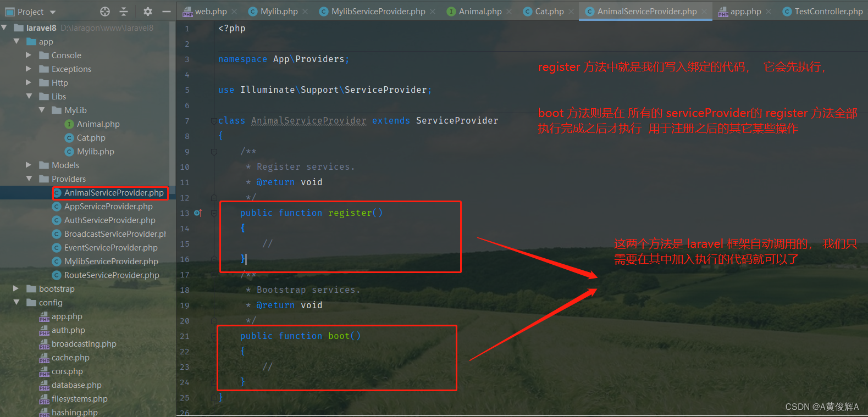Click the cache.php file icon under config

pyautogui.click(x=45, y=358)
